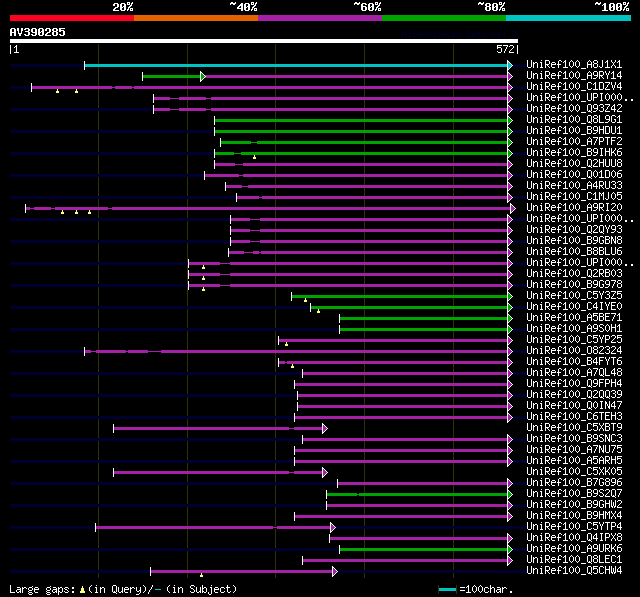Click the cyan 100char scale bar in the legend
Screen dimensions: 640x597
point(447,590)
